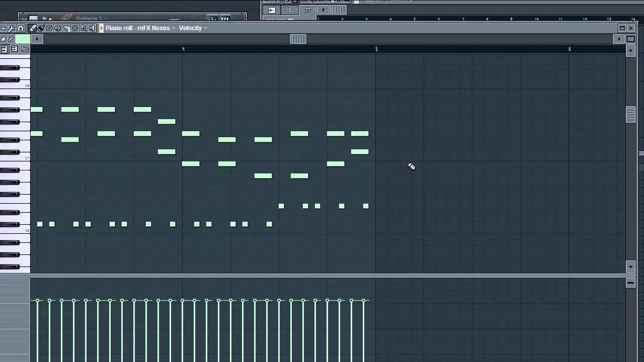This screenshot has width=644, height=362.
Task: Choose the dashed-square Select tool
Action: (75, 28)
